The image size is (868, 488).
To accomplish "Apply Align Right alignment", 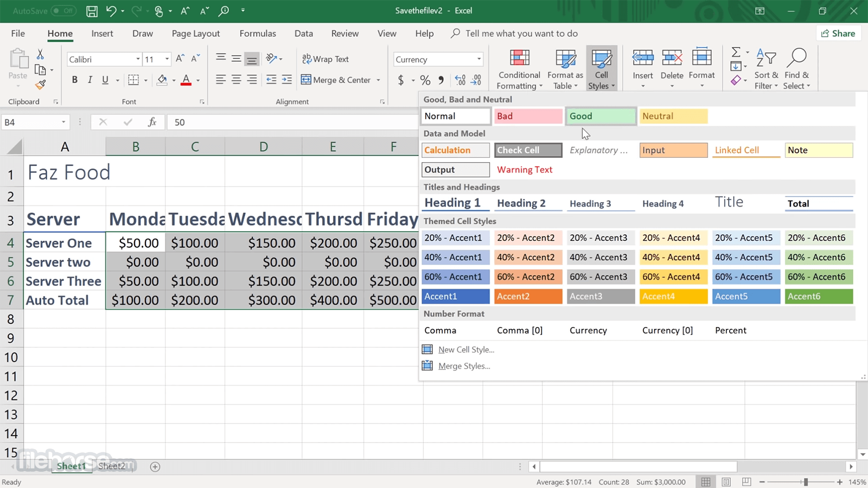I will click(x=252, y=80).
